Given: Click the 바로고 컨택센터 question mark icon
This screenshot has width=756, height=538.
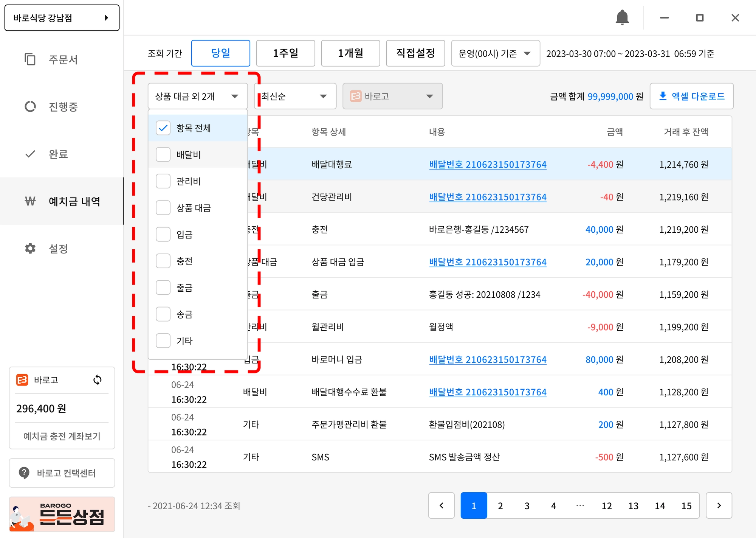Looking at the screenshot, I should (24, 473).
